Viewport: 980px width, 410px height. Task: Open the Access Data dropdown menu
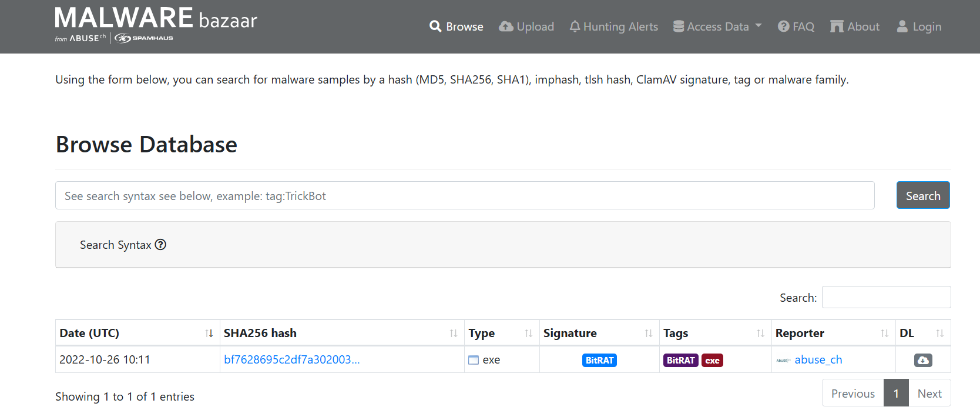[x=717, y=26]
